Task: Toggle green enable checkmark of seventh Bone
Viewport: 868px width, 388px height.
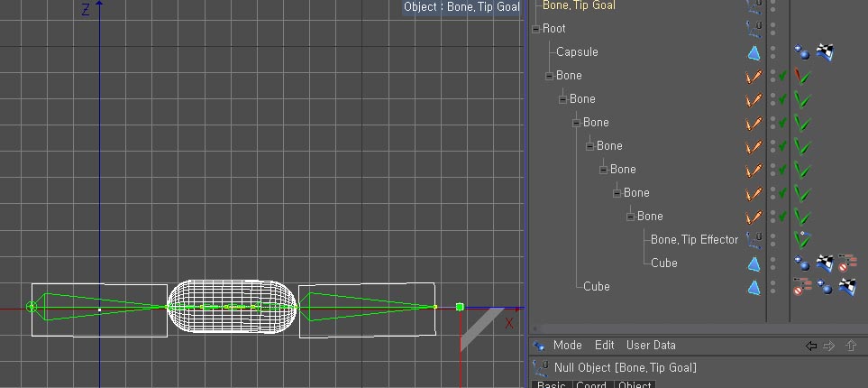Action: pos(782,217)
